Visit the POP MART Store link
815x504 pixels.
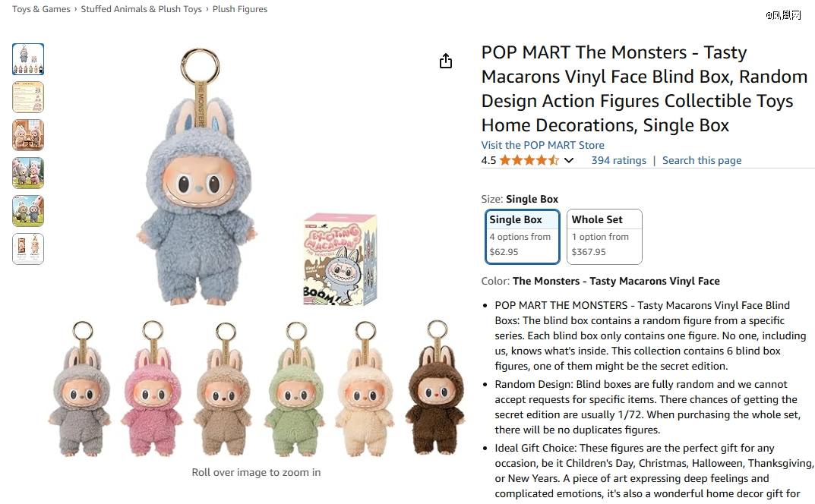coord(542,145)
